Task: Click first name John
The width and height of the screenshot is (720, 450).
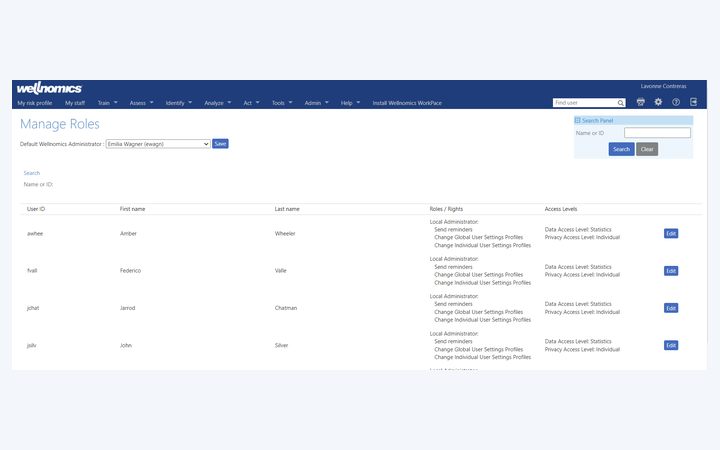Action: click(x=126, y=345)
